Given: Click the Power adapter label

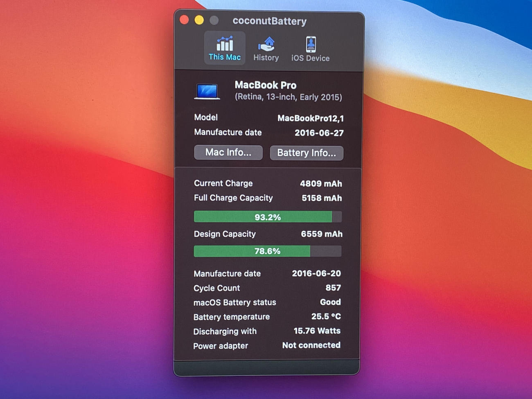Looking at the screenshot, I should pyautogui.click(x=221, y=346).
